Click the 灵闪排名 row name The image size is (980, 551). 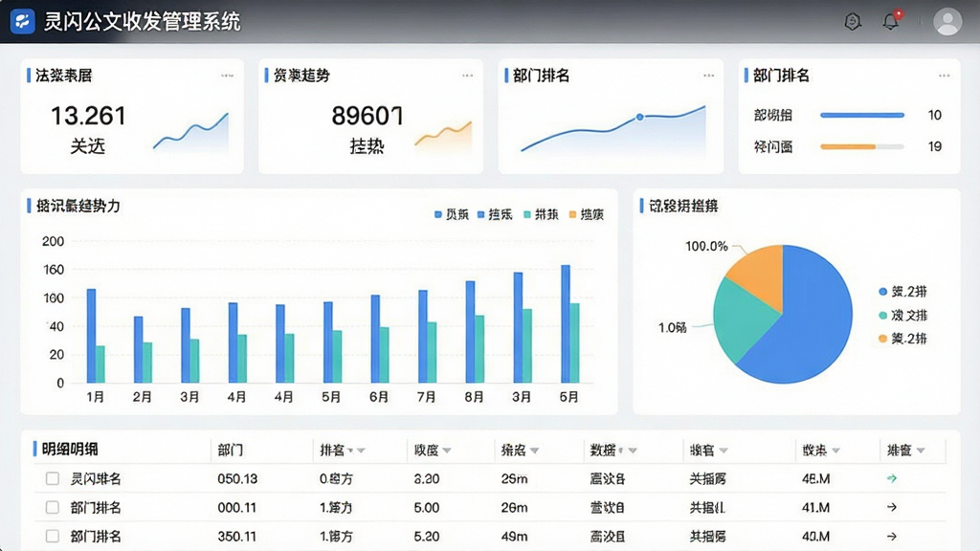point(96,479)
